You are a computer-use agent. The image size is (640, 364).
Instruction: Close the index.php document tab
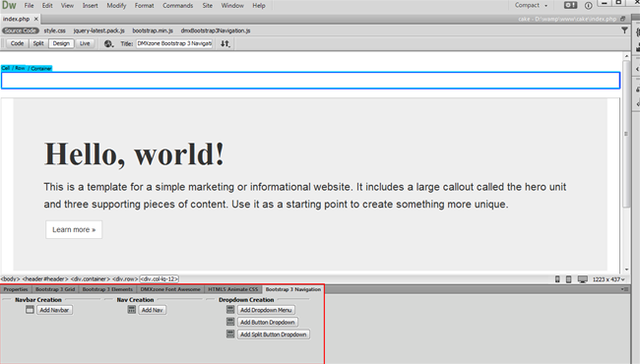[x=35, y=19]
